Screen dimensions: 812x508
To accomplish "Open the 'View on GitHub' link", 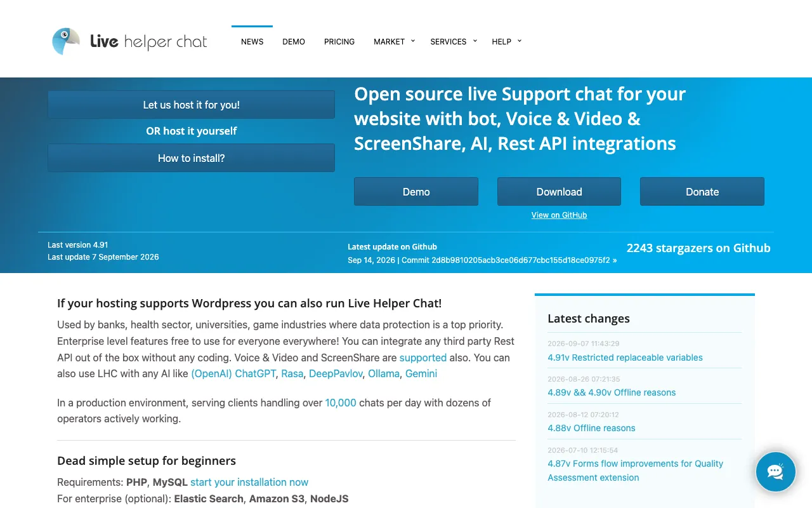I will (559, 215).
